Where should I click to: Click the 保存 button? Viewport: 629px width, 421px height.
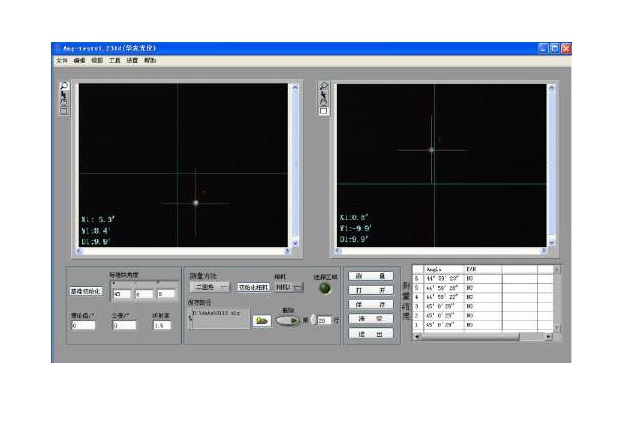(x=372, y=304)
